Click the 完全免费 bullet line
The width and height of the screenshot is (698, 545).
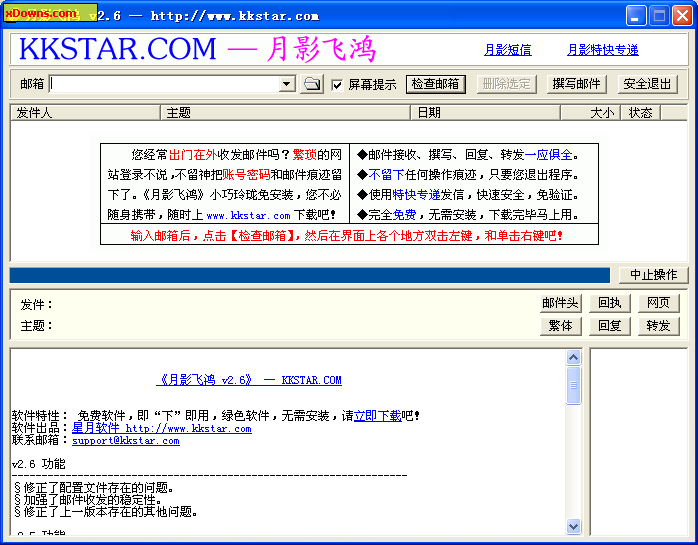468,215
